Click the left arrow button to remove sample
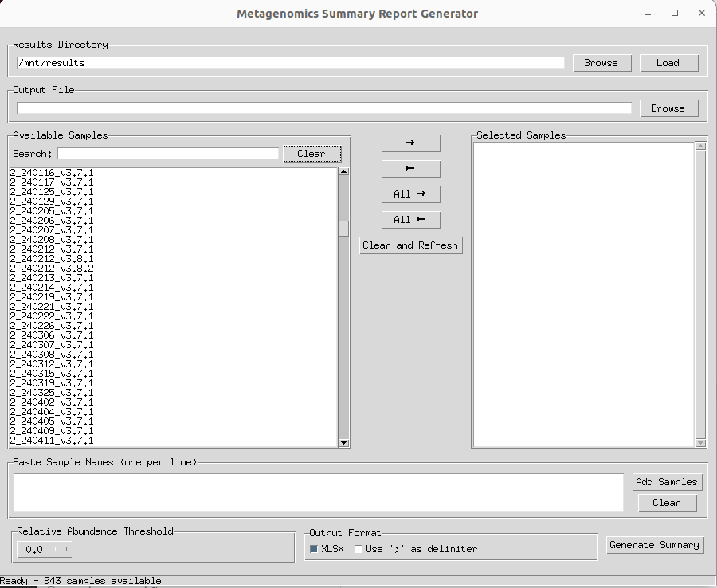Image resolution: width=717 pixels, height=588 pixels. [410, 169]
